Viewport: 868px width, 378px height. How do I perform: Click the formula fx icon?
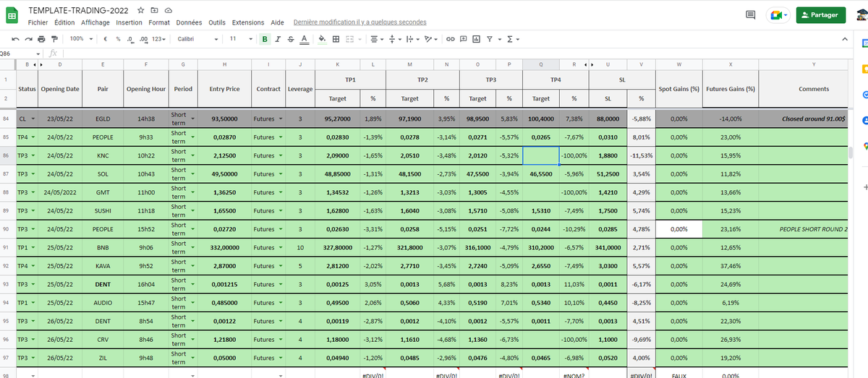[x=53, y=53]
